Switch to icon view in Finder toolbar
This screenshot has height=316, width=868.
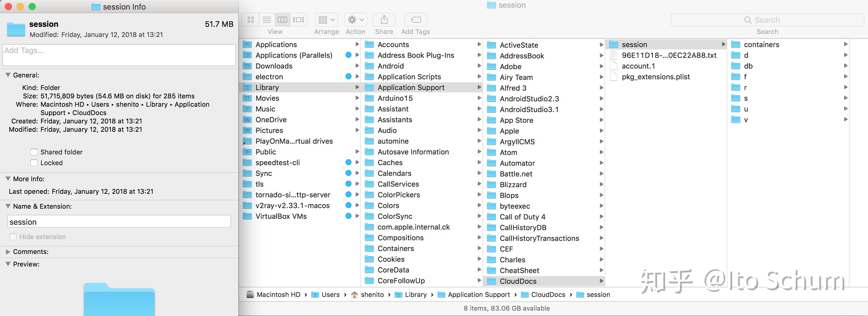pyautogui.click(x=250, y=20)
